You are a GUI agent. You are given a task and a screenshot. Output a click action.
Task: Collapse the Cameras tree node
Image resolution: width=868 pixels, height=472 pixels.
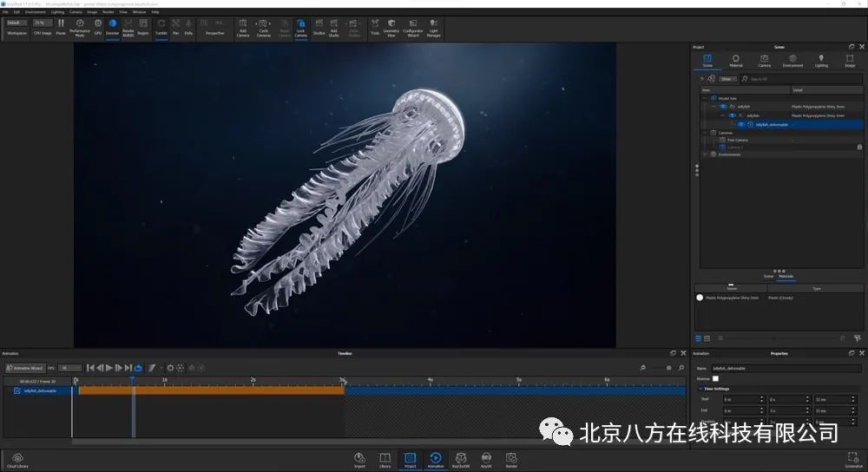705,133
